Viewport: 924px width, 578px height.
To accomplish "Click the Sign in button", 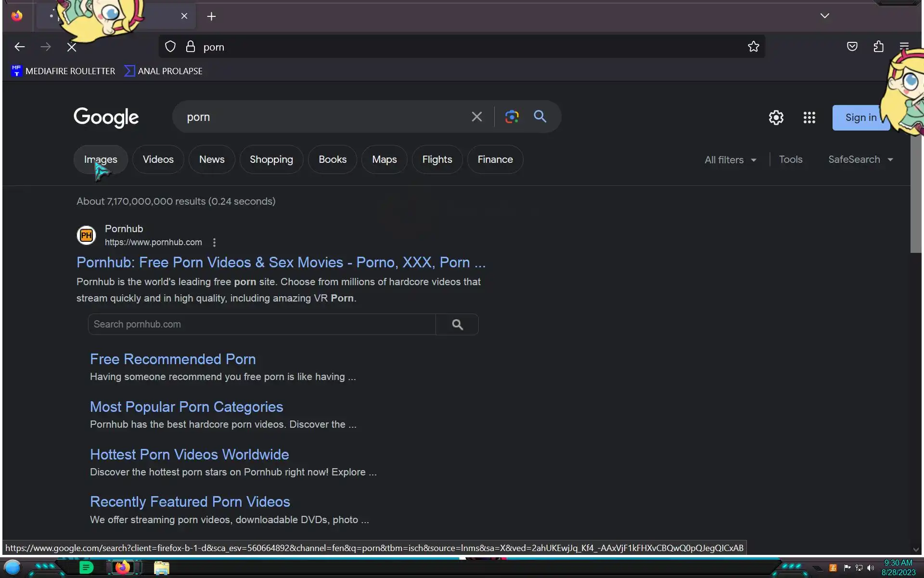I will point(860,118).
